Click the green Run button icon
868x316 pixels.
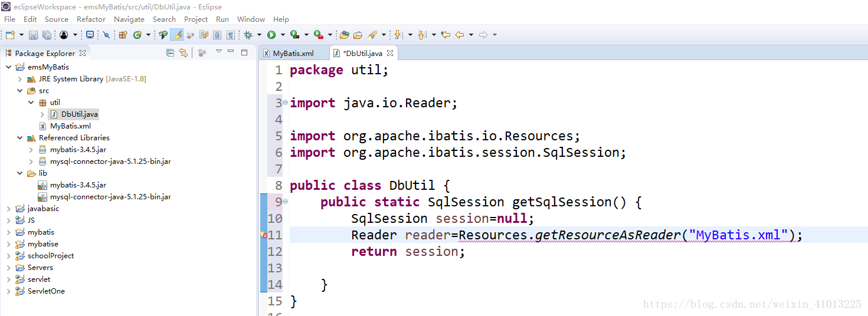(271, 35)
